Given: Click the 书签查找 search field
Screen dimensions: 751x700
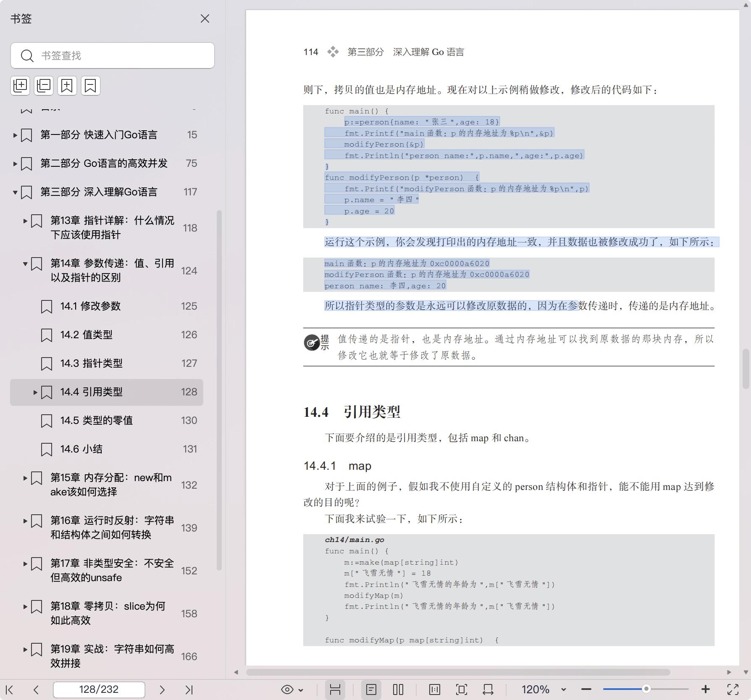Looking at the screenshot, I should (x=113, y=55).
